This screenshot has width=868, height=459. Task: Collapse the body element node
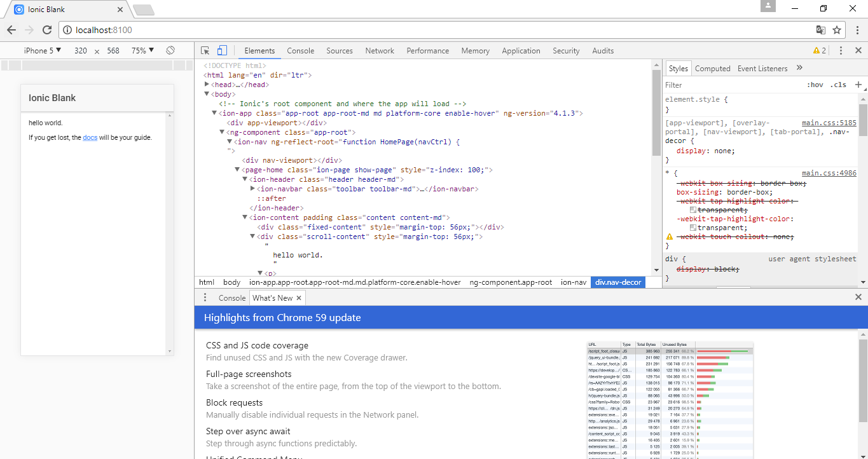[207, 94]
